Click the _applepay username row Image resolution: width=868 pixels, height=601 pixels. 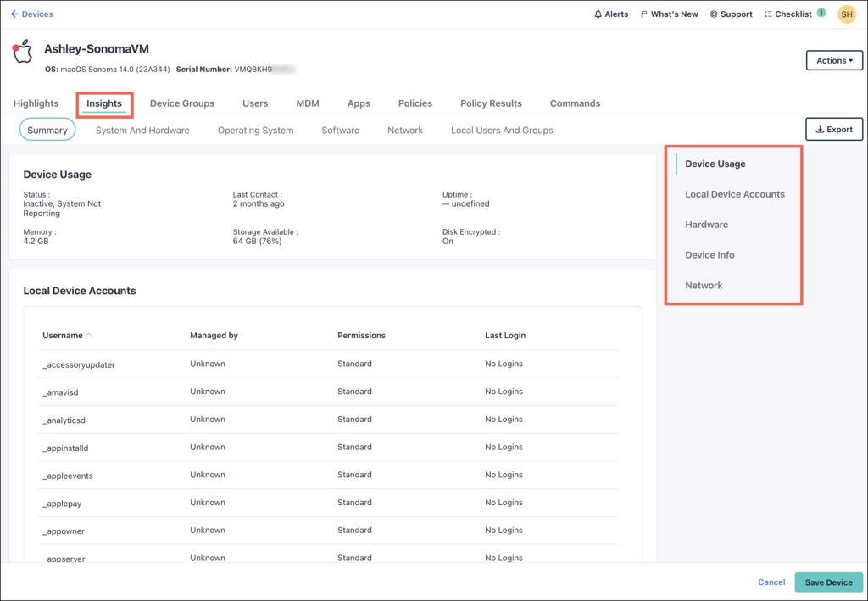pos(62,504)
